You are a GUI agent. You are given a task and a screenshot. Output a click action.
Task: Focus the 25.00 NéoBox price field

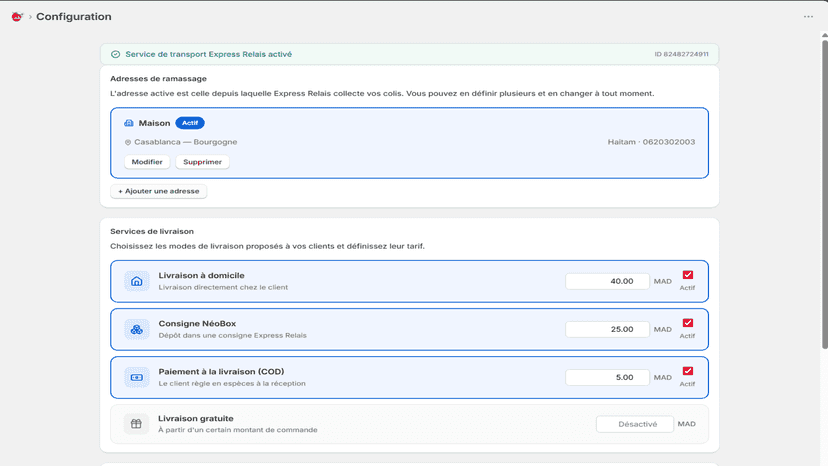tap(607, 329)
